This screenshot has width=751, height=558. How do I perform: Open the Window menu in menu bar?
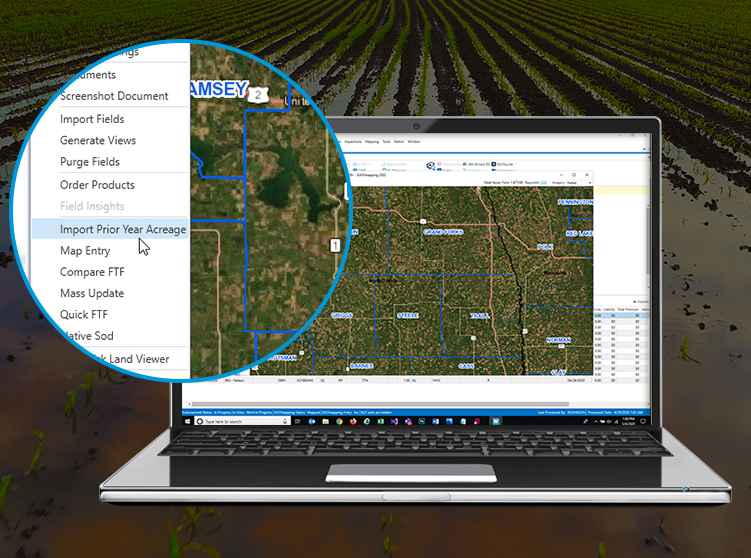click(413, 142)
